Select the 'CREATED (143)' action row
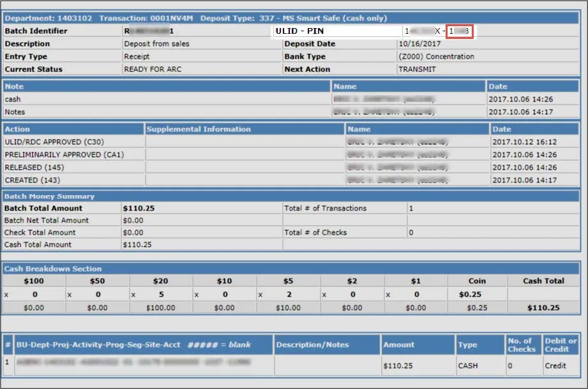This screenshot has height=389, width=588. pyautogui.click(x=291, y=180)
